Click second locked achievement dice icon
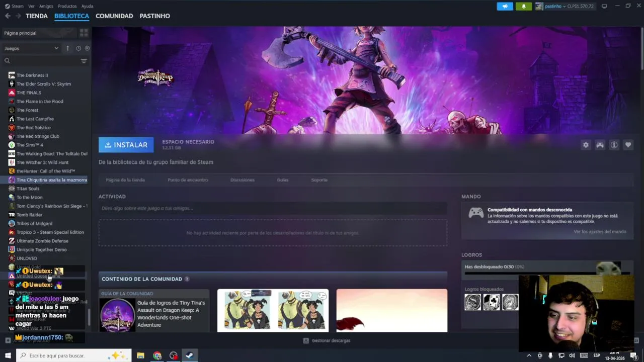This screenshot has height=362, width=644. [x=492, y=302]
